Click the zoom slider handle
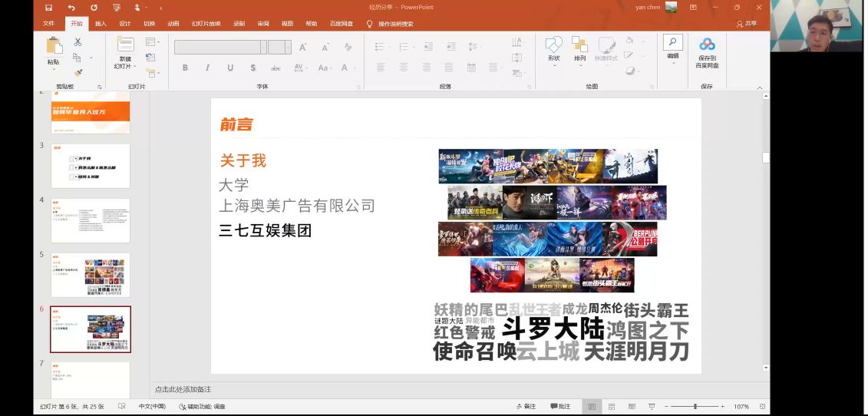This screenshot has width=868, height=416. point(695,407)
